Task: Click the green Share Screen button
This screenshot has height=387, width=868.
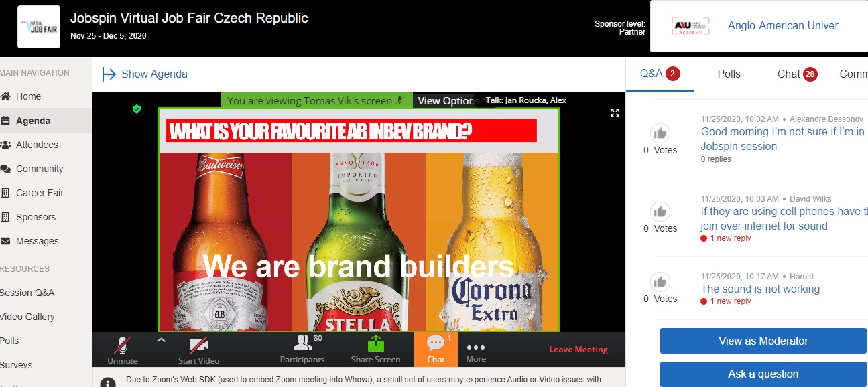Action: click(375, 350)
